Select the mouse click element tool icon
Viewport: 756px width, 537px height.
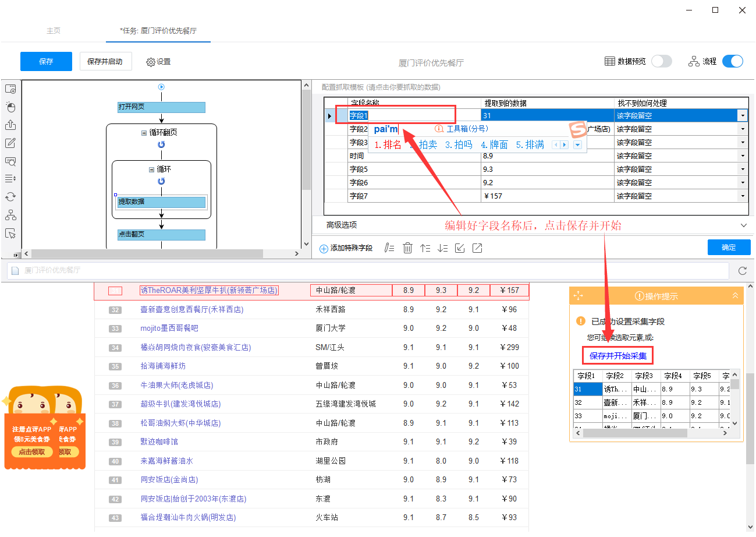tap(10, 107)
